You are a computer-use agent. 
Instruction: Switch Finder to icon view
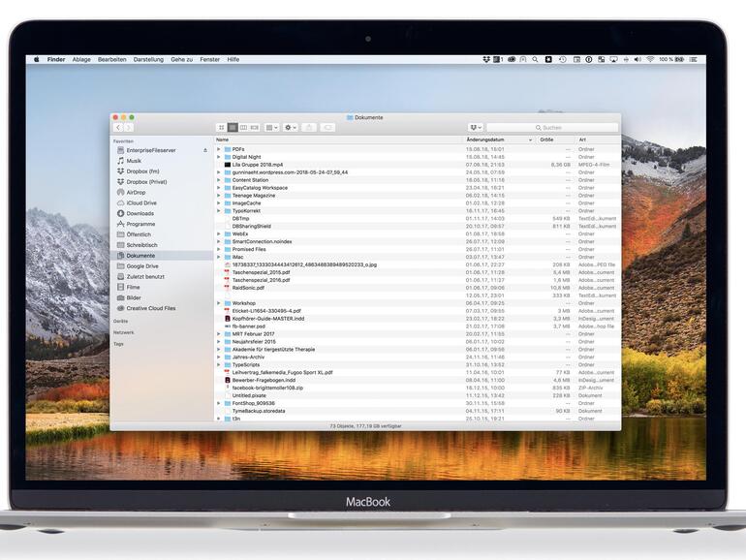pyautogui.click(x=221, y=128)
